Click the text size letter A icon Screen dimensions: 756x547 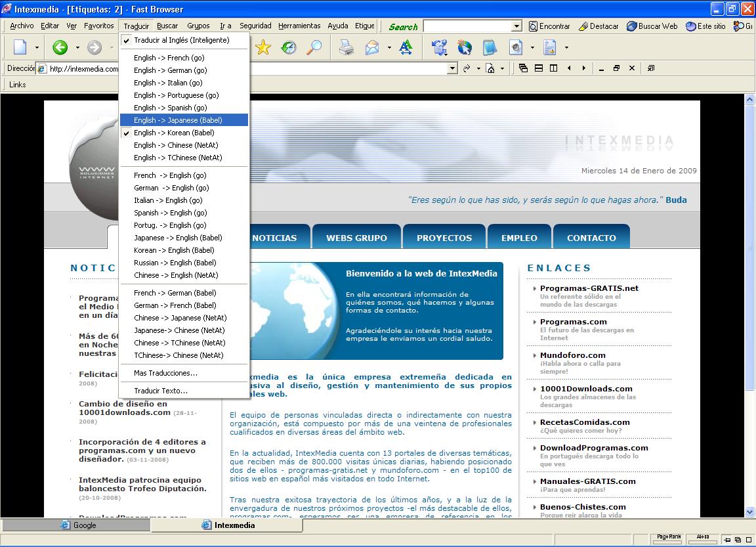[x=406, y=47]
